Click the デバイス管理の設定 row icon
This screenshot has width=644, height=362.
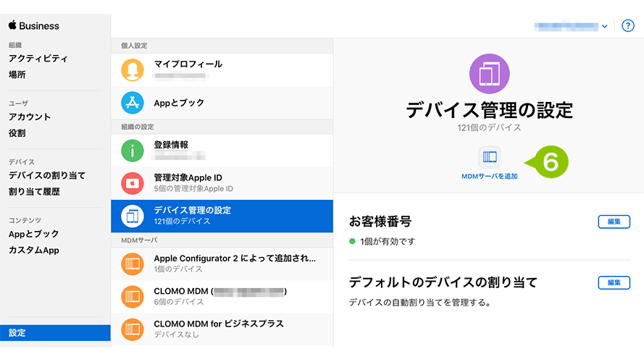point(133,216)
